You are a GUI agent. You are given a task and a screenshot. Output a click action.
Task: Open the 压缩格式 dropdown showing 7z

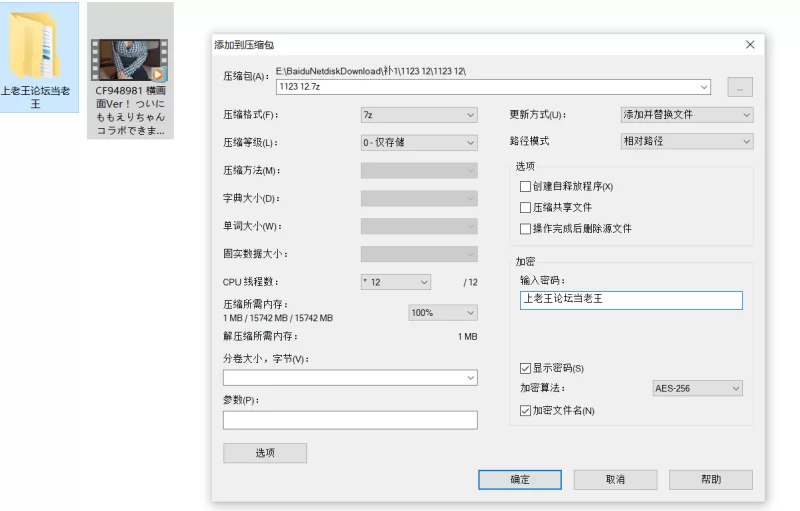tap(419, 115)
